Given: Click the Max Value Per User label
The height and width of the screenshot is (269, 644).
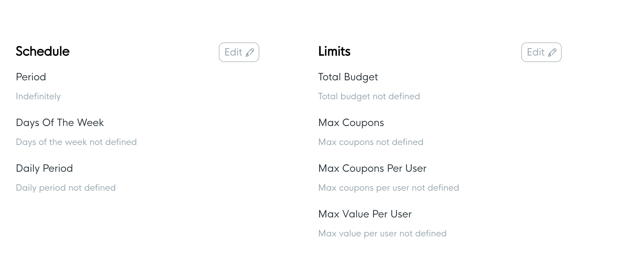Looking at the screenshot, I should pyautogui.click(x=365, y=214).
